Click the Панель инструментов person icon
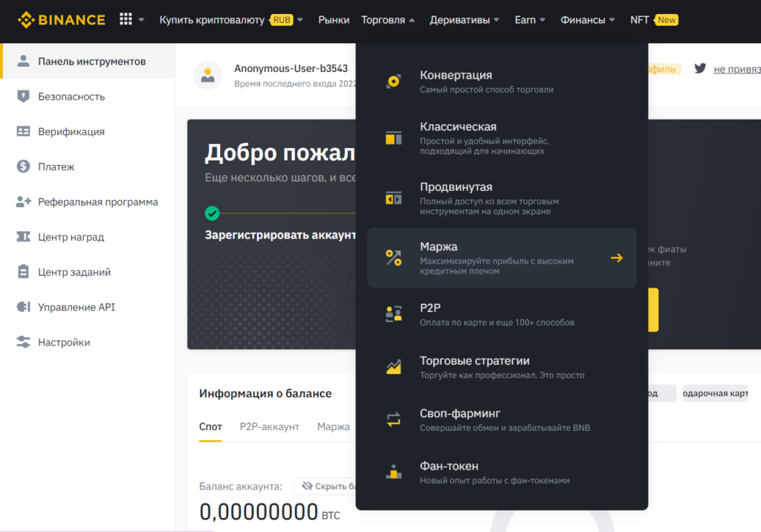 (23, 61)
